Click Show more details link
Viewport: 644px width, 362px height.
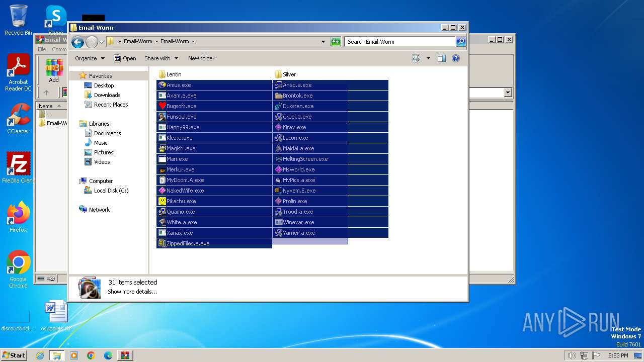pos(132,292)
